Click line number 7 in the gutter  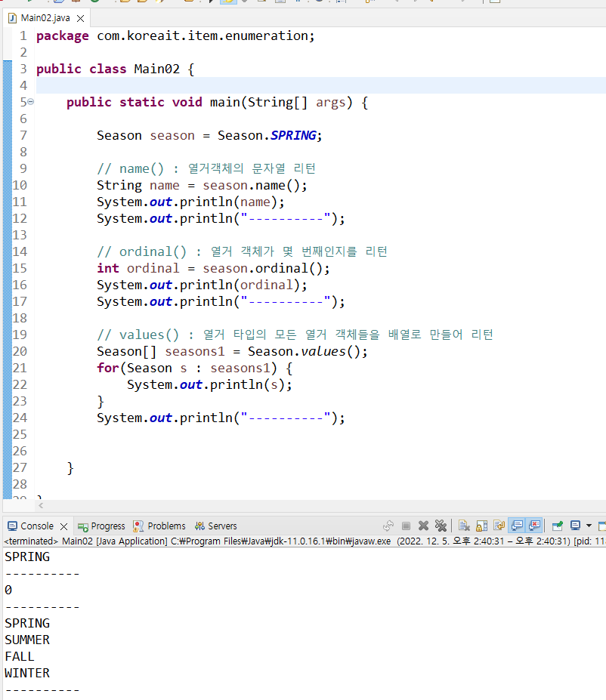(x=23, y=135)
